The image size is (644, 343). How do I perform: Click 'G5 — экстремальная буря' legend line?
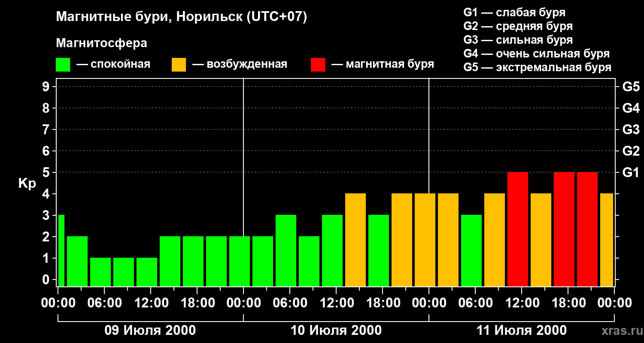click(x=538, y=67)
